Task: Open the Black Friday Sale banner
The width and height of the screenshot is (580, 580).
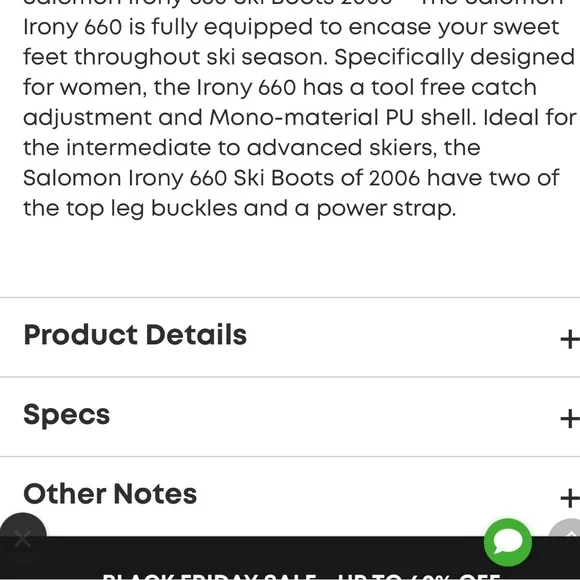Action: (300, 577)
